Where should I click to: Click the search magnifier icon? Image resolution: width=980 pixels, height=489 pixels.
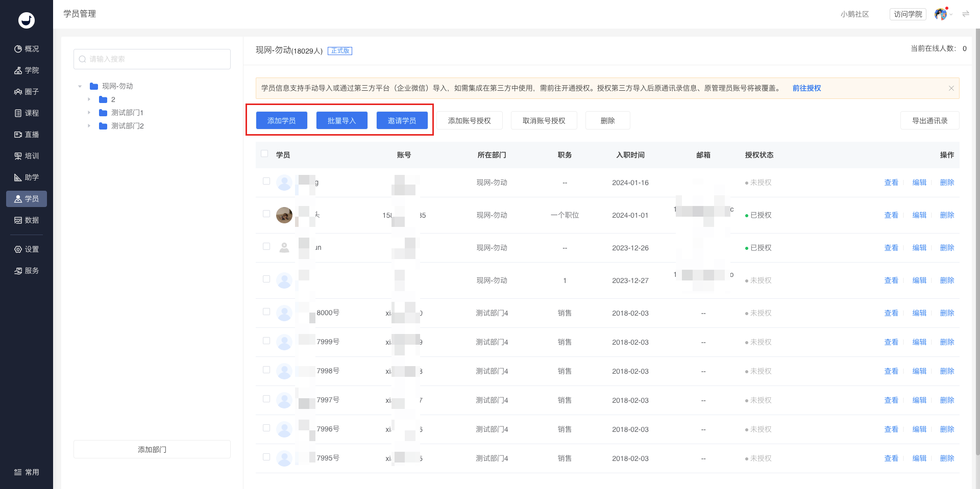tap(82, 59)
